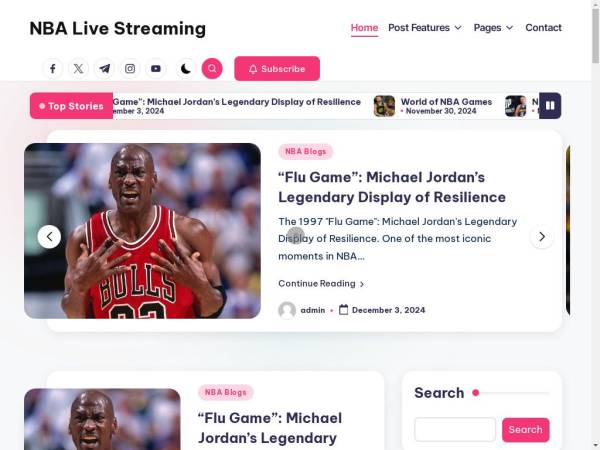
Task: Visit the Instagram profile icon
Action: pyautogui.click(x=130, y=69)
